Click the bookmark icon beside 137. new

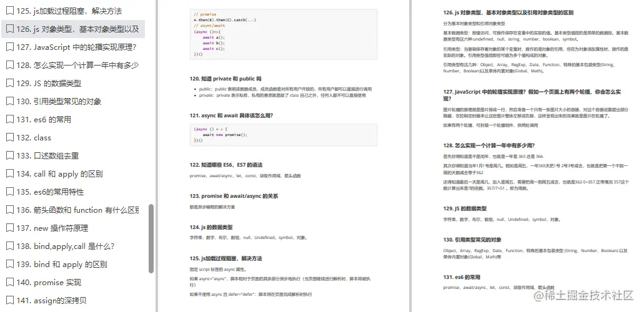(x=10, y=228)
